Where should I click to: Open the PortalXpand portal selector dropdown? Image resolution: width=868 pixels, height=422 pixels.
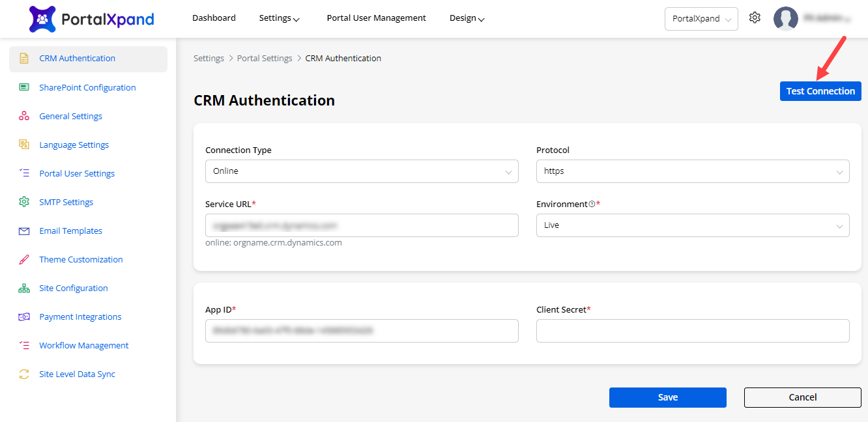click(701, 19)
